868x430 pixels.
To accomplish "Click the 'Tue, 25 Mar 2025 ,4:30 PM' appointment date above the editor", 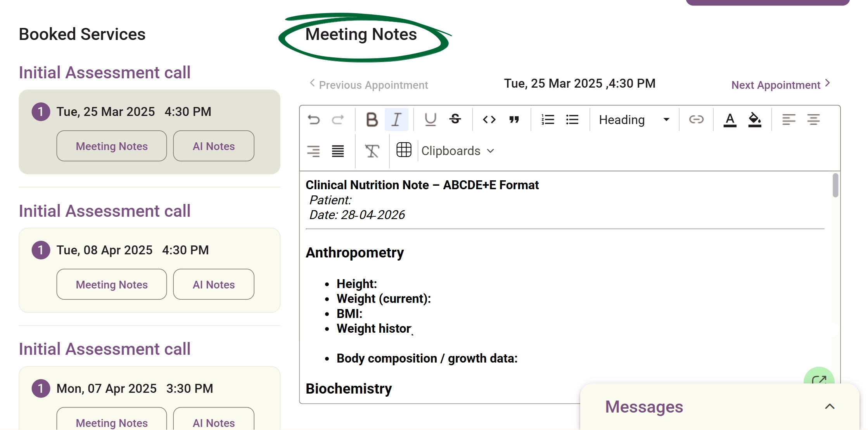I will tap(579, 83).
